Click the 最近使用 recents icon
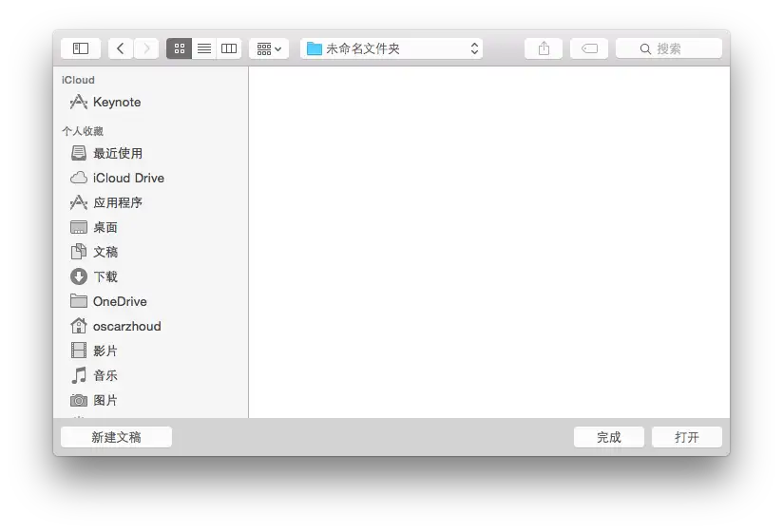 pyautogui.click(x=79, y=153)
